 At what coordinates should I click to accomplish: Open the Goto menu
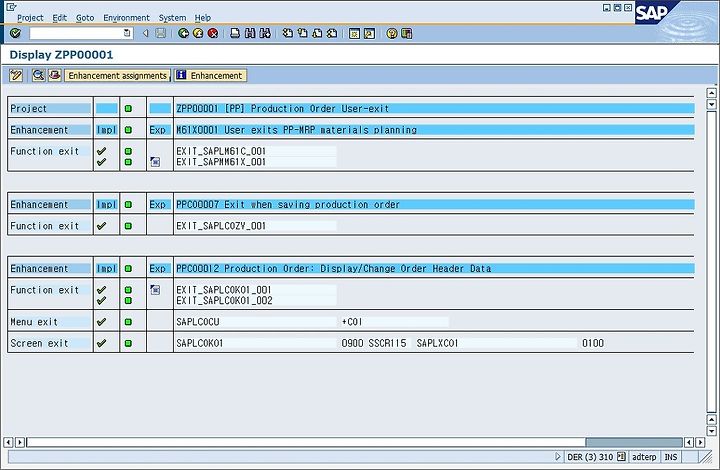point(85,17)
